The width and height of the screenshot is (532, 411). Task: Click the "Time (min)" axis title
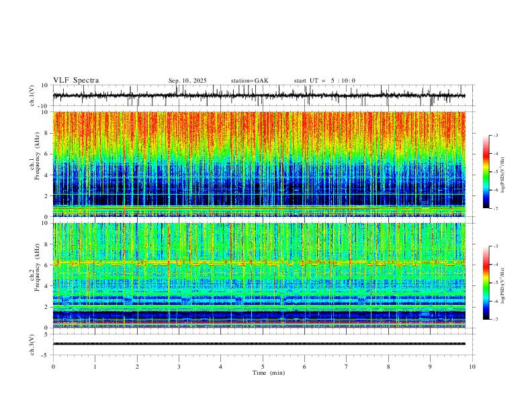click(x=269, y=373)
